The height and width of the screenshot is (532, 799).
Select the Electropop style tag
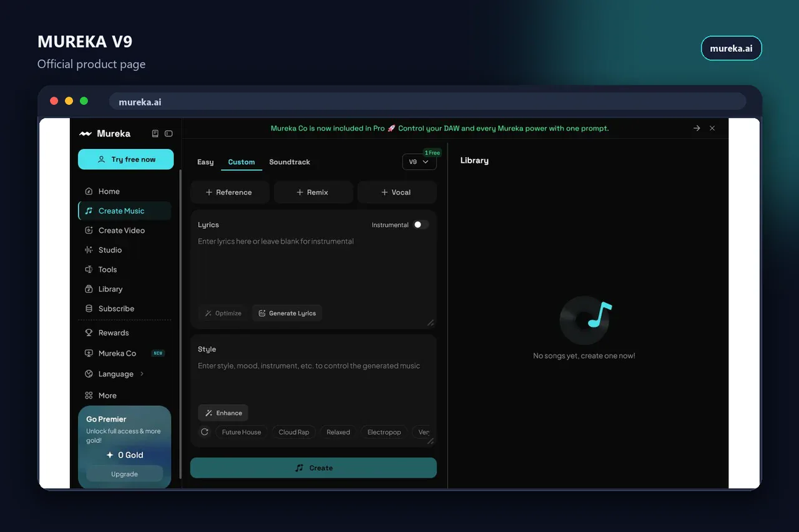point(385,432)
